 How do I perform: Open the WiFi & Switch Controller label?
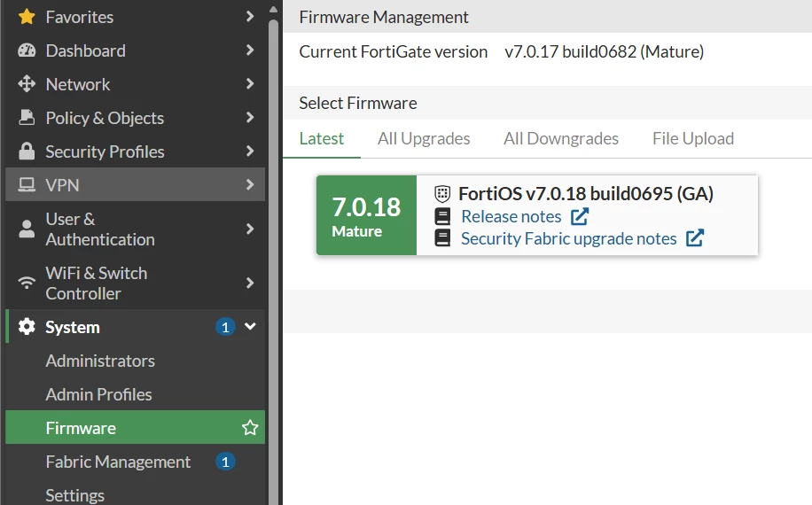point(97,283)
